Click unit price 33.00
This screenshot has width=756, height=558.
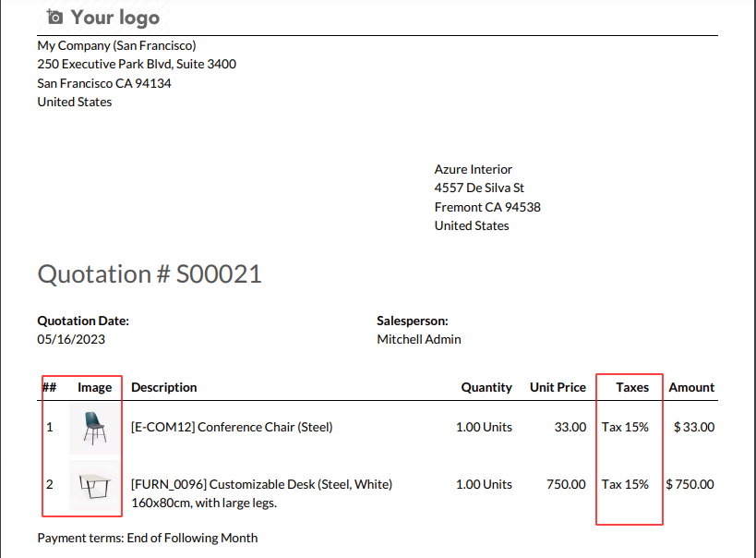tap(570, 427)
